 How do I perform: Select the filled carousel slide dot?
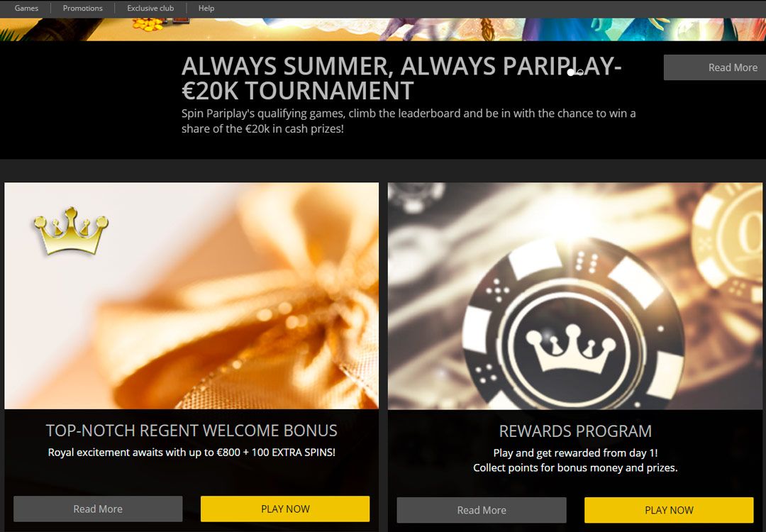(x=570, y=73)
